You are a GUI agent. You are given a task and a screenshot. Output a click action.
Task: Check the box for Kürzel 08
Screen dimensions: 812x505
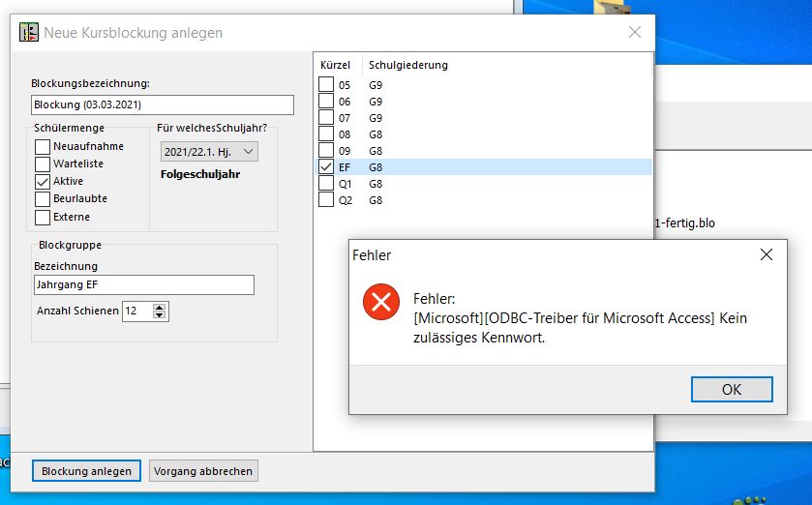326,134
